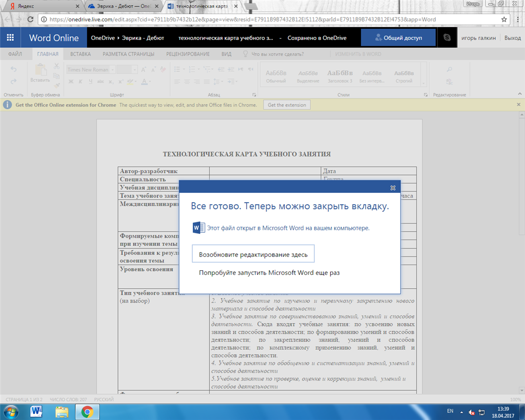
Task: Reload the page in Chrome
Action: (x=30, y=19)
